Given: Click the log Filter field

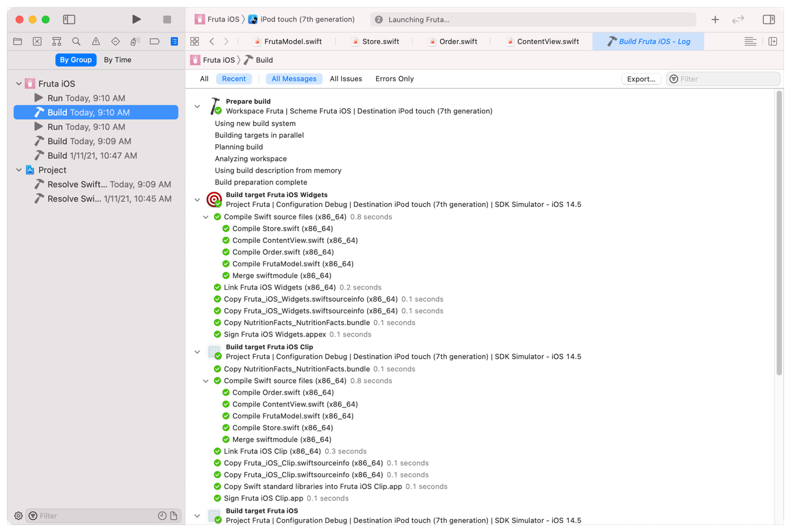Looking at the screenshot, I should coord(727,79).
